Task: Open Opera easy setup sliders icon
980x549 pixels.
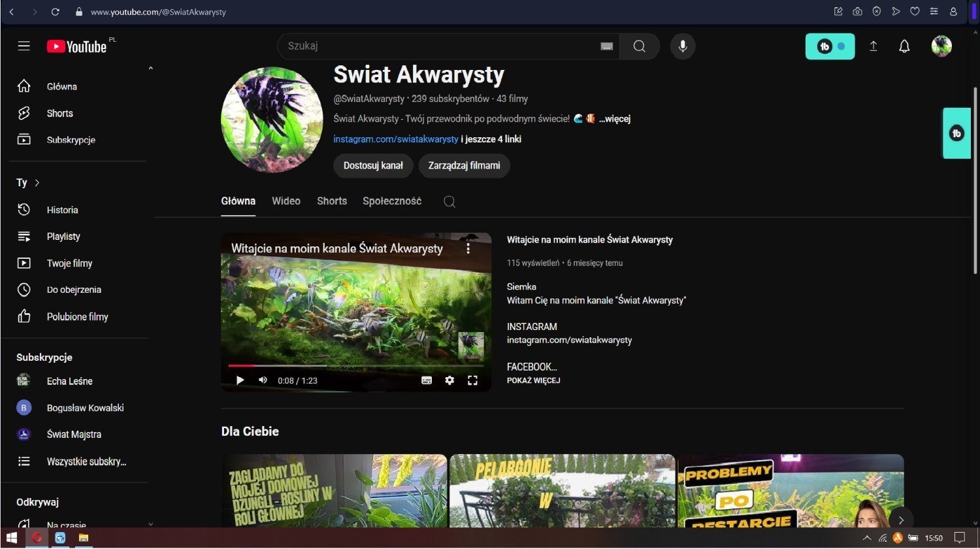Action: (934, 12)
